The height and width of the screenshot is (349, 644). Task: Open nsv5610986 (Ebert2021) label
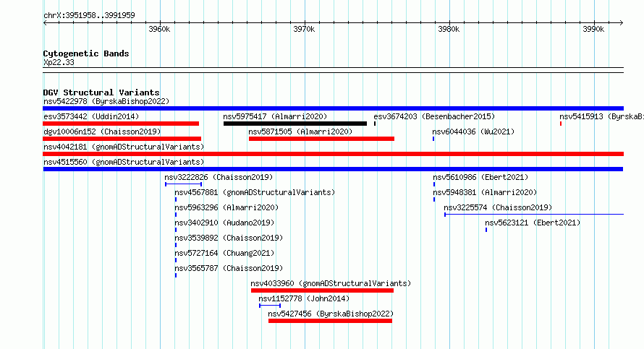480,177
